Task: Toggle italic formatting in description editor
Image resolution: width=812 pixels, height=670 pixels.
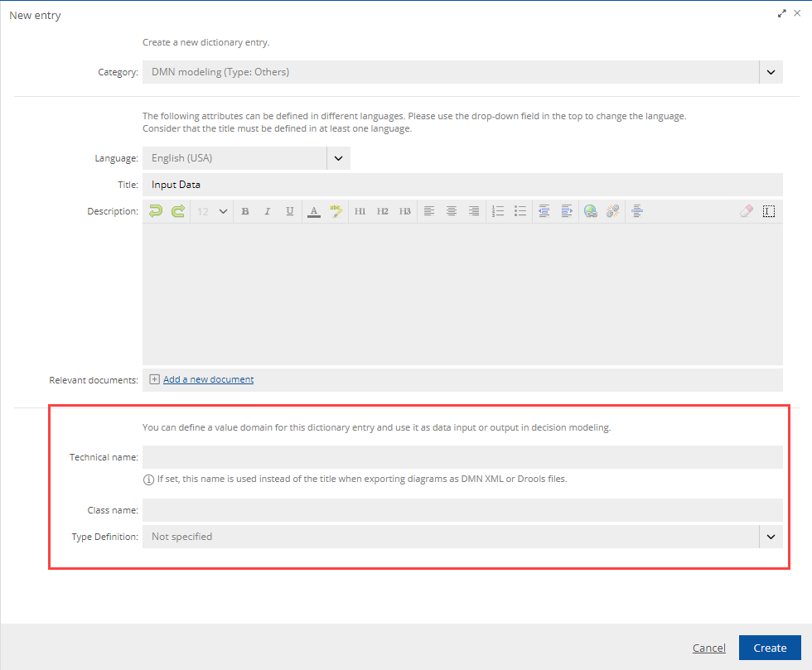Action: tap(268, 211)
